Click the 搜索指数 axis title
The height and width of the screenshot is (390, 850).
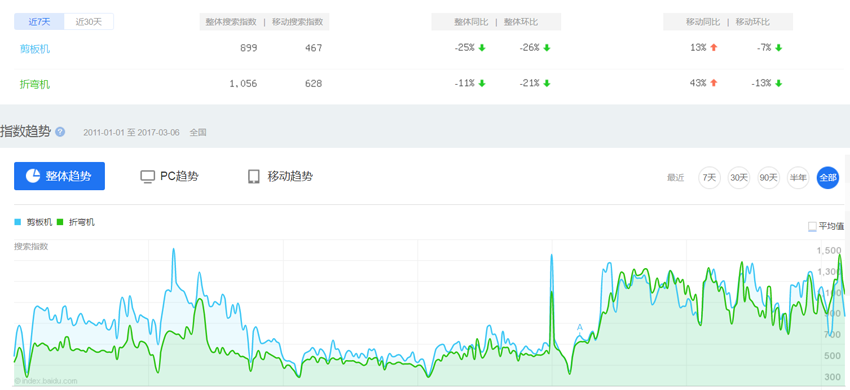[x=31, y=246]
